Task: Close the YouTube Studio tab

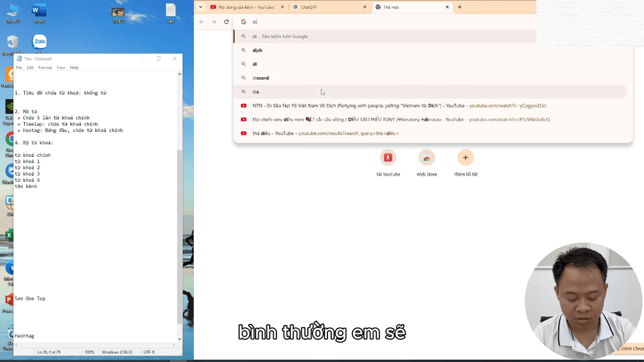Action: click(x=282, y=7)
